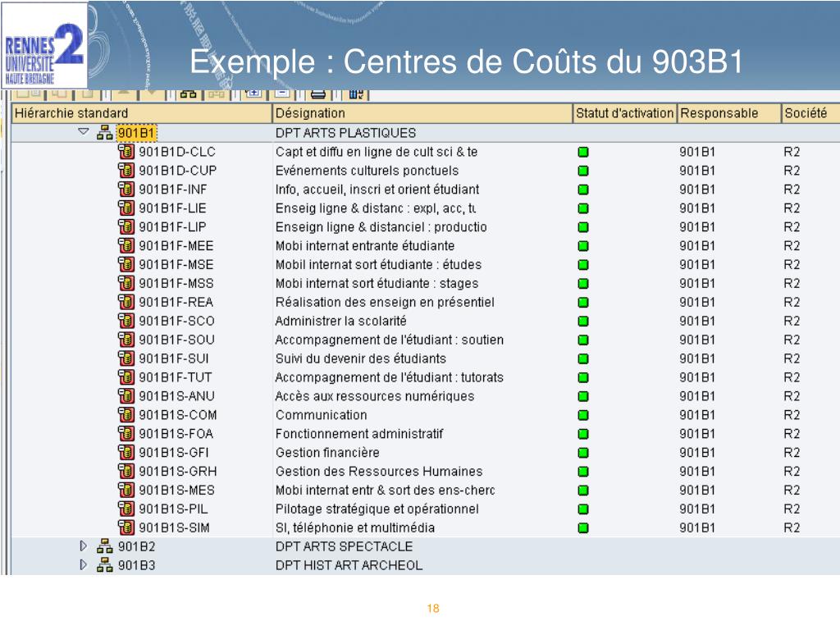
Task: Click the green status indicator for 901B1S-MES
Action: (583, 491)
